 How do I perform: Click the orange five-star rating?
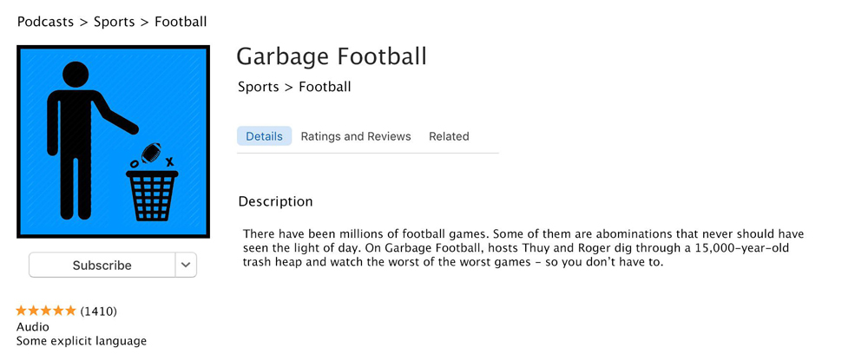46,312
